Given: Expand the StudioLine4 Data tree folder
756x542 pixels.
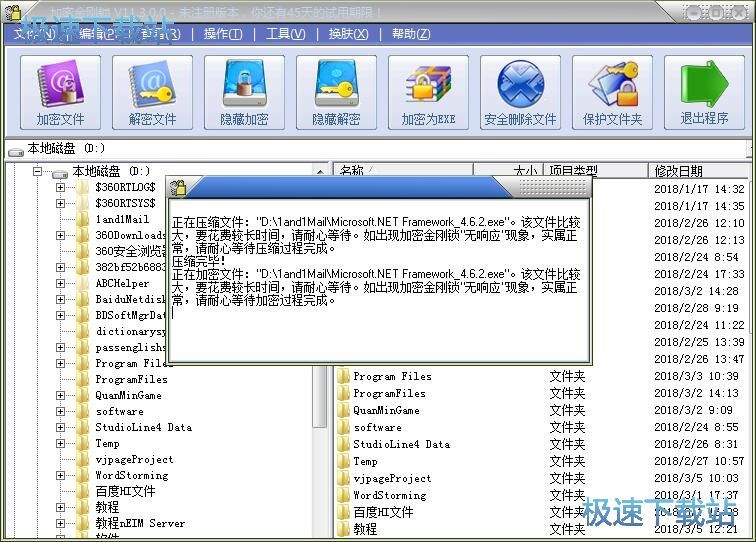Looking at the screenshot, I should click(60, 427).
